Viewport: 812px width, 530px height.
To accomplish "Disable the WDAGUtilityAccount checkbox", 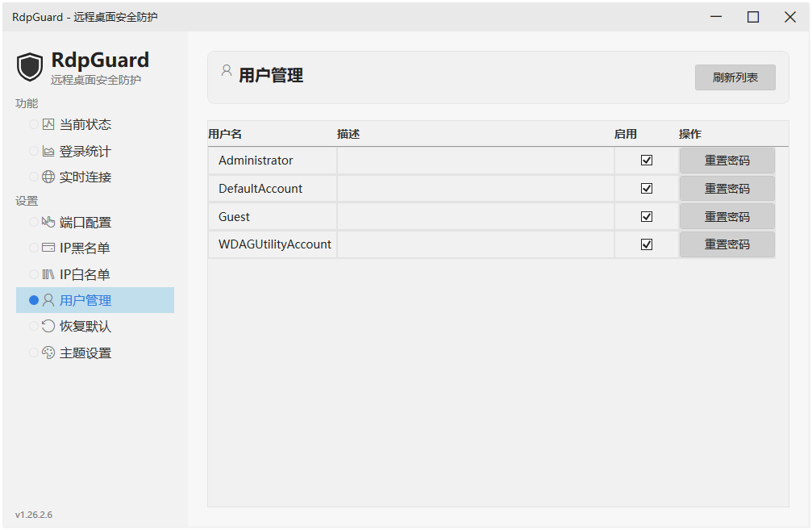I will 646,244.
